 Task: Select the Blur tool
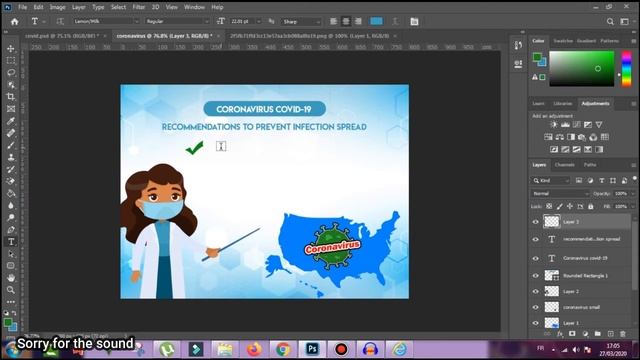(x=11, y=205)
